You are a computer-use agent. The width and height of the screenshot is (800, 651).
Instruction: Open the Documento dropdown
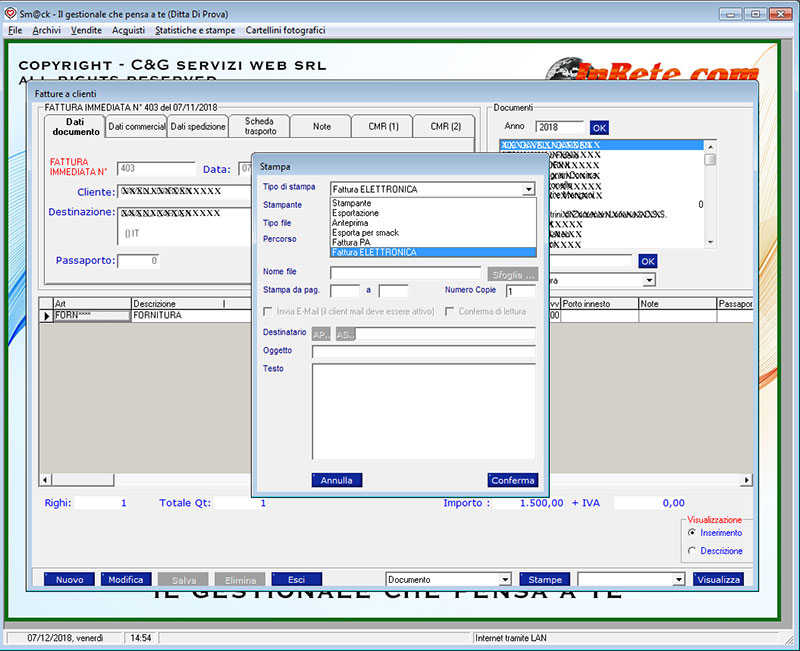(505, 580)
